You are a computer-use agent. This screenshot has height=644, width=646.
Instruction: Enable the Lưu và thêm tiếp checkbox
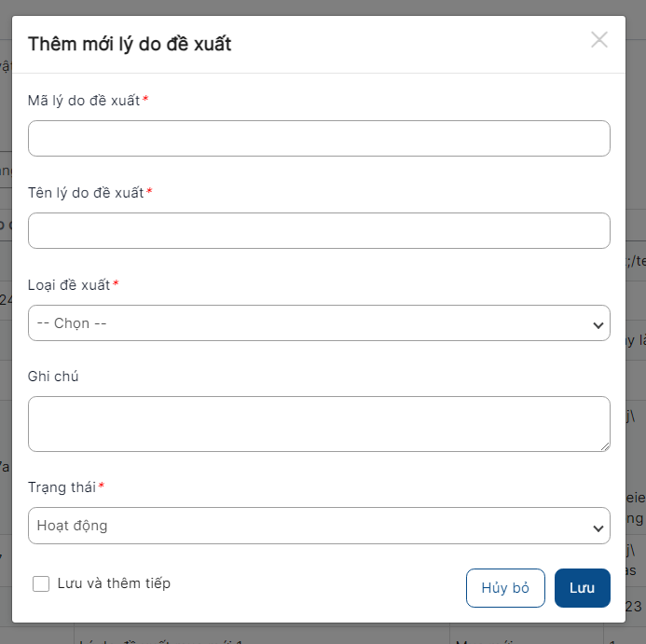(41, 584)
